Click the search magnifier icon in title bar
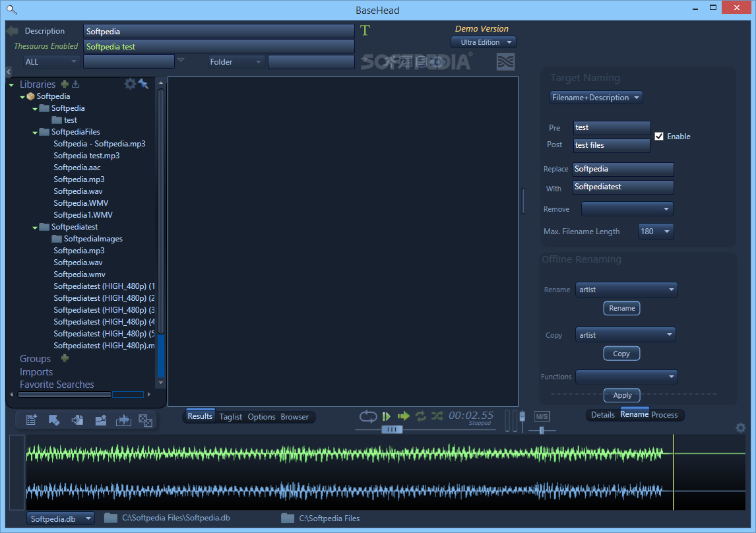The image size is (756, 533). pos(12,9)
